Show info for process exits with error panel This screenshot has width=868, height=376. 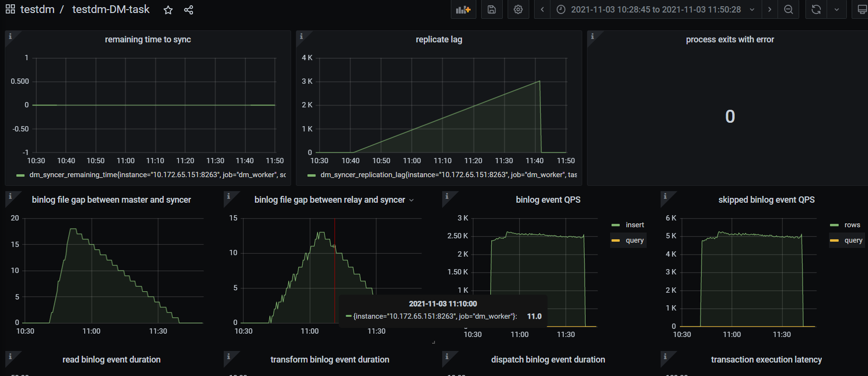(x=592, y=37)
